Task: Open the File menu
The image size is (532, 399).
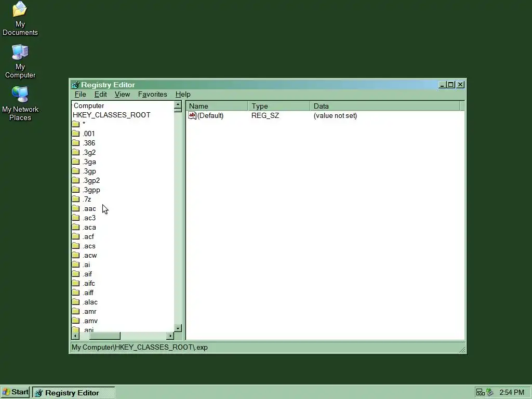Action: pyautogui.click(x=81, y=95)
